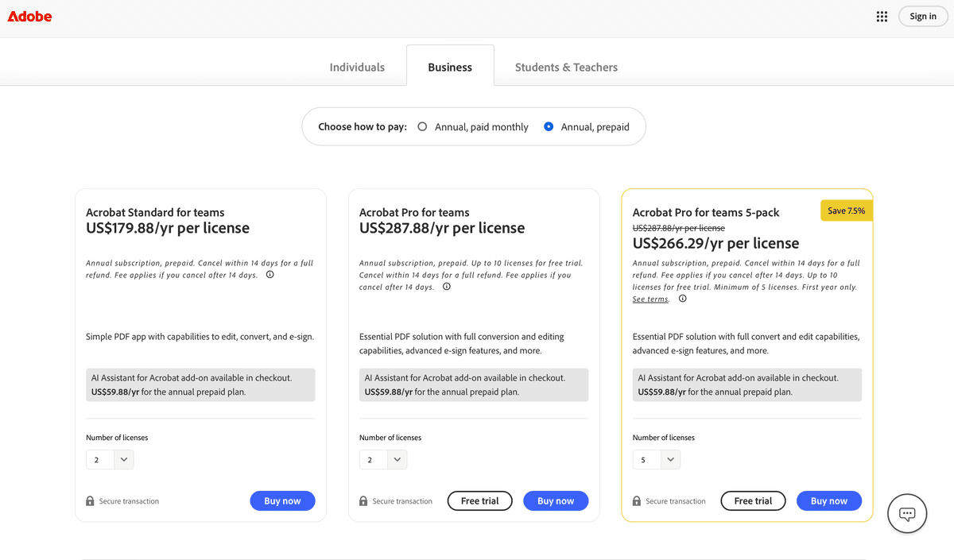Buy now Acrobat Standard for teams
This screenshot has width=954, height=560.
click(282, 501)
